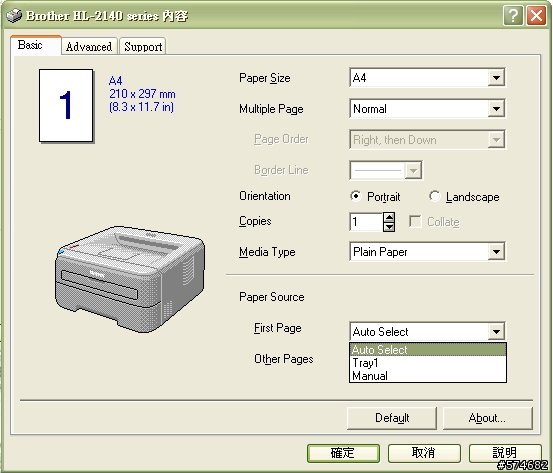Confirm with the 確定 button
Image resolution: width=553 pixels, height=473 pixels.
pyautogui.click(x=343, y=453)
